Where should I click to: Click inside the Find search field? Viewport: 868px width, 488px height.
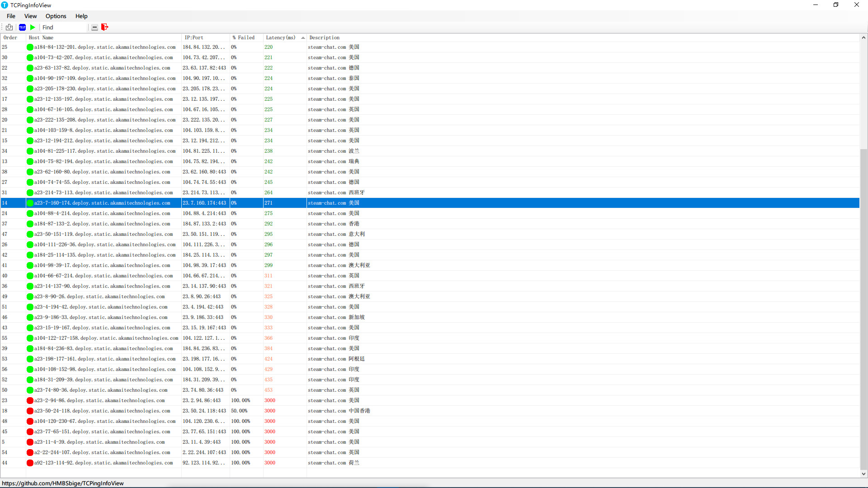point(63,27)
